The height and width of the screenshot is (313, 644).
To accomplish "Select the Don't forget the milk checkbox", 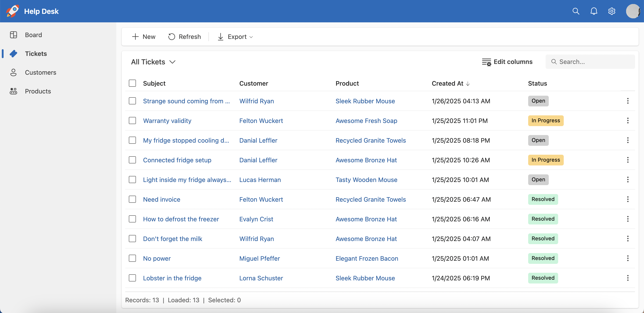I will coord(132,239).
